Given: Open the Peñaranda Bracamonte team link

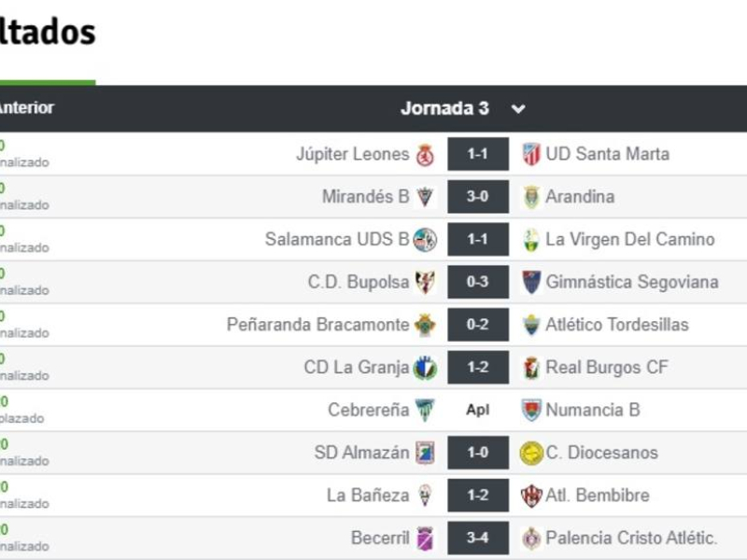Looking at the screenshot, I should pyautogui.click(x=317, y=324).
